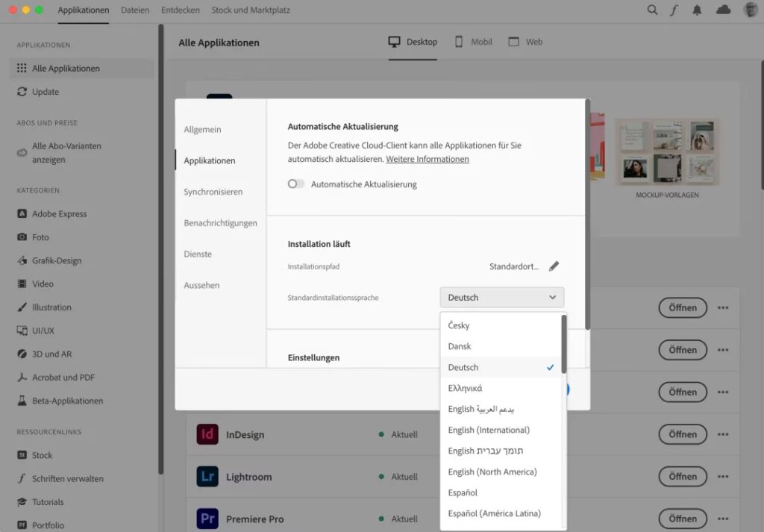
Task: Open the Stock und Marktplatz menu
Action: coord(250,10)
